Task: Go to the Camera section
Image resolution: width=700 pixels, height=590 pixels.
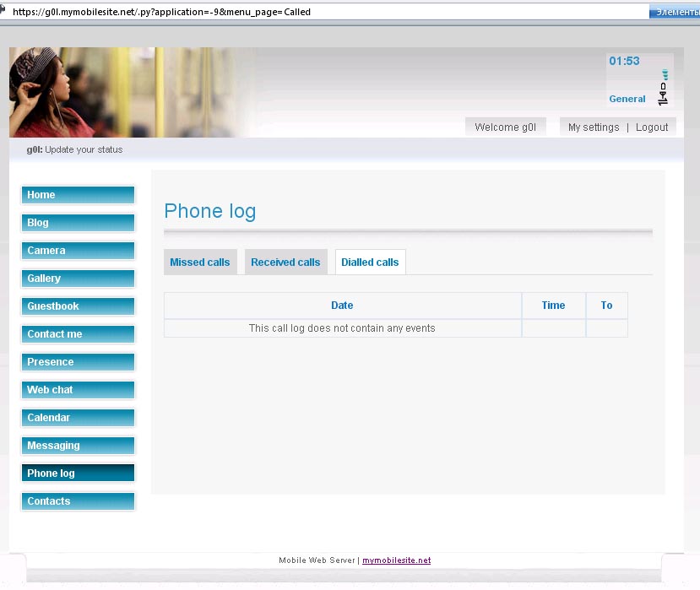Action: coord(78,251)
